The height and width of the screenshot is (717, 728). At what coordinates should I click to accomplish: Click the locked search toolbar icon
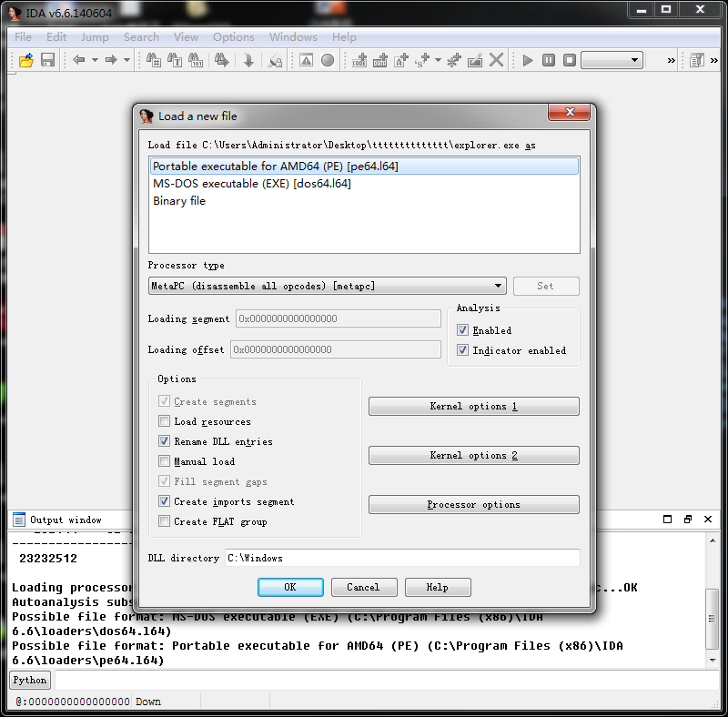click(x=276, y=60)
